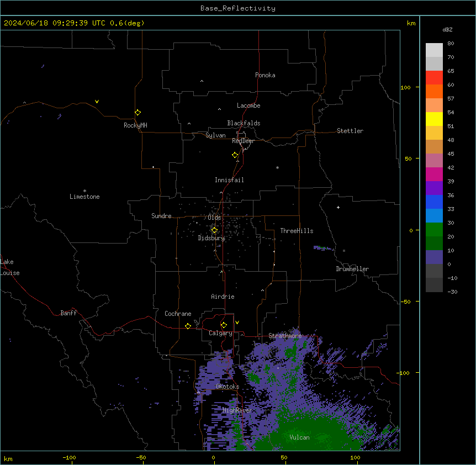
Task: Select the 80 dBZ light gray swatch
Action: click(434, 50)
